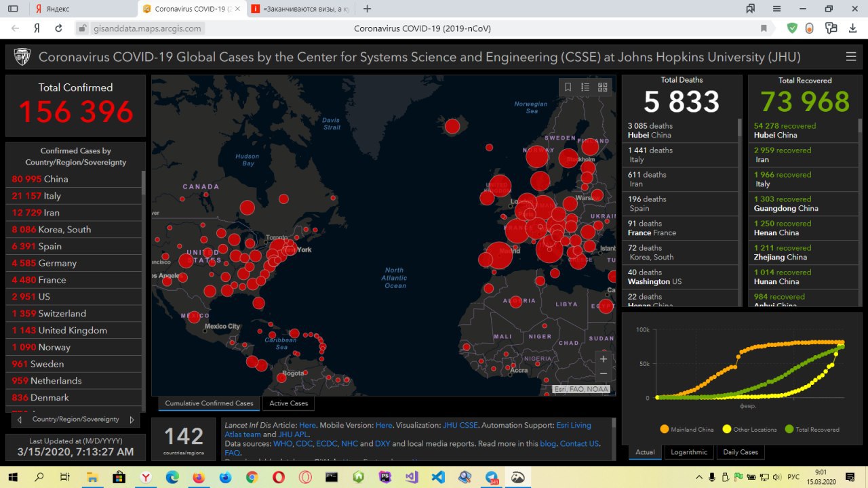Open the Yandex home button

click(x=37, y=28)
